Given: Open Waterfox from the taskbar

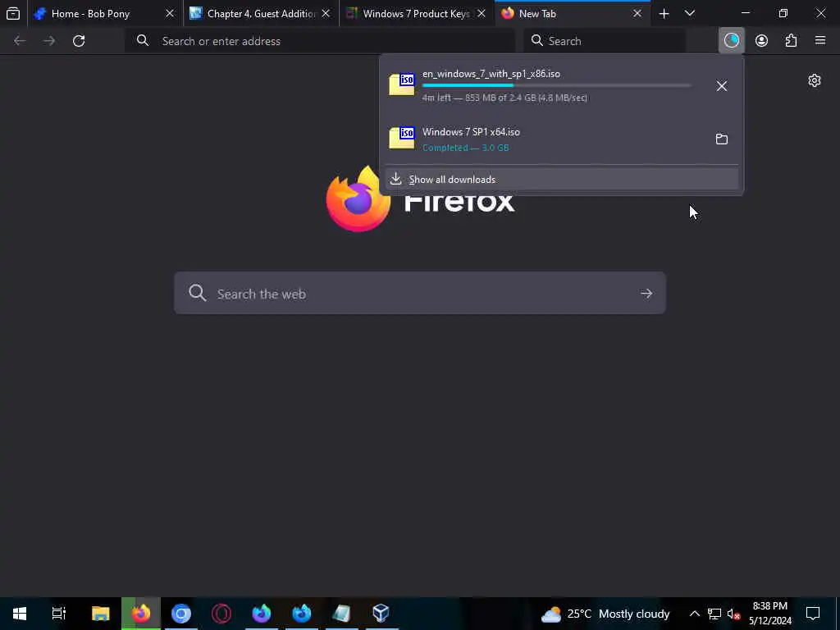Looking at the screenshot, I should [302, 614].
